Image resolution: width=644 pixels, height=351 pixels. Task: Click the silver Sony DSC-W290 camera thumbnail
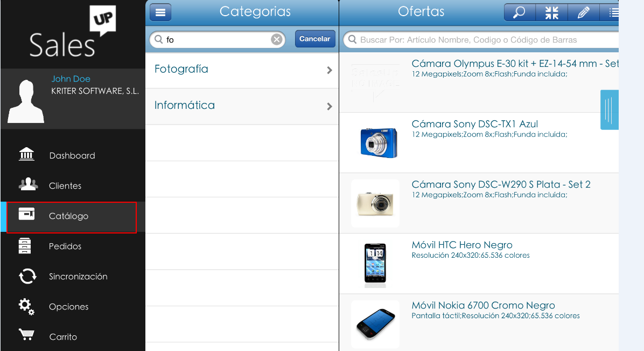[375, 203]
